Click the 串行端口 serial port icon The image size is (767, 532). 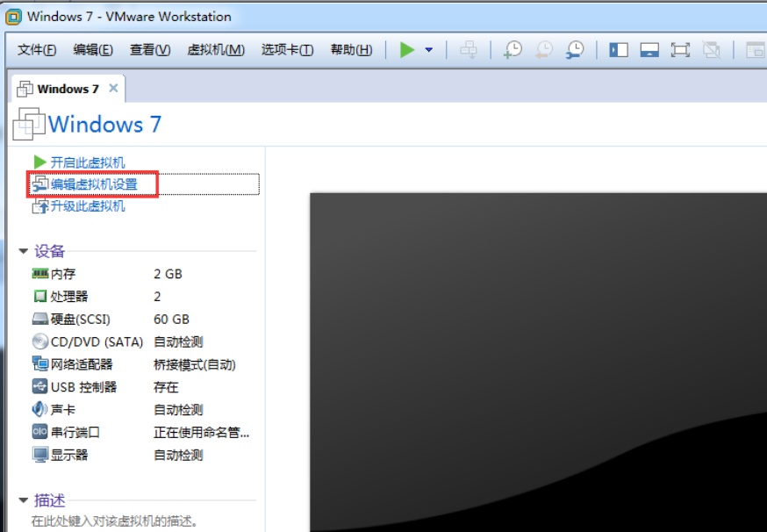click(x=40, y=432)
